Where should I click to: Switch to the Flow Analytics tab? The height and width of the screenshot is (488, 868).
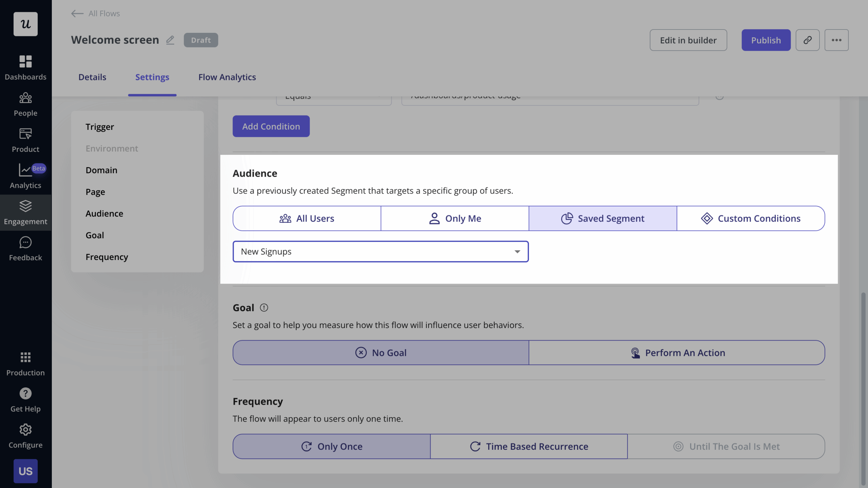pos(227,77)
